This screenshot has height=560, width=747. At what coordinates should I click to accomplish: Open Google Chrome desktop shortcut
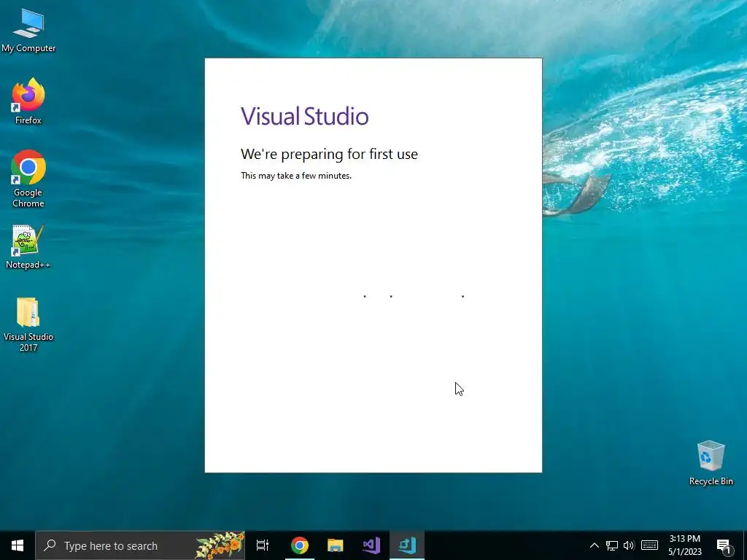tap(28, 179)
